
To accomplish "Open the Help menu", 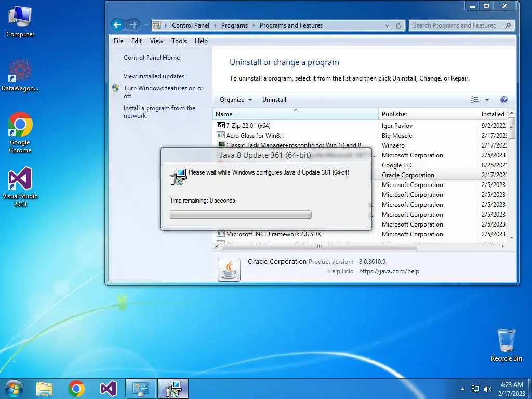I will coord(201,41).
